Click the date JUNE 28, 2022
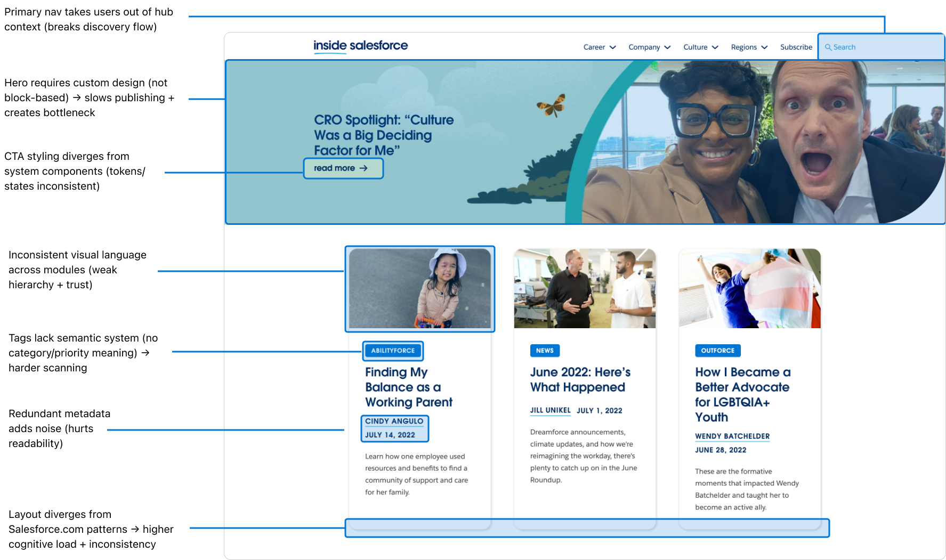The width and height of the screenshot is (946, 560). 721,450
